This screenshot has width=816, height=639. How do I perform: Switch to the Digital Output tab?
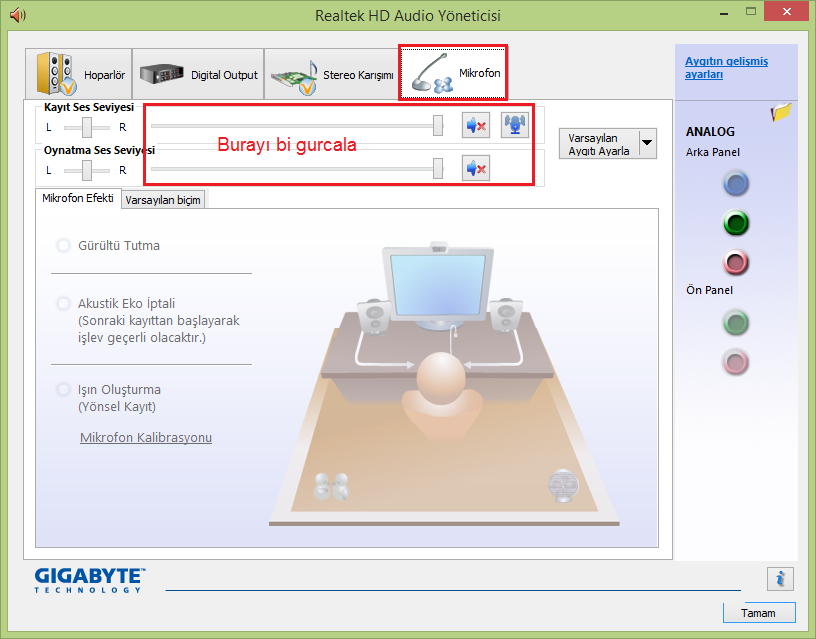(x=198, y=74)
